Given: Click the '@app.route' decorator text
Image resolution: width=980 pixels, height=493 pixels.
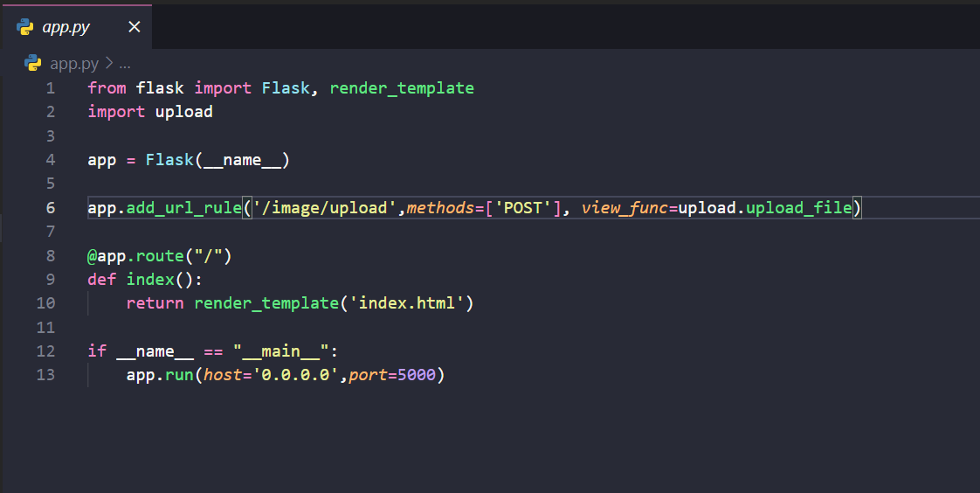Looking at the screenshot, I should (135, 256).
